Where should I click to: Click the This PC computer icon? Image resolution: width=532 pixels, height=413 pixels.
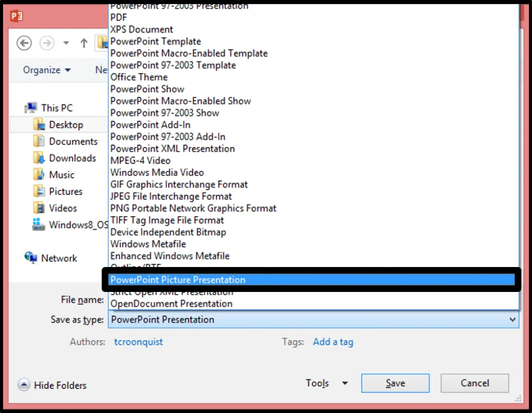click(x=31, y=108)
